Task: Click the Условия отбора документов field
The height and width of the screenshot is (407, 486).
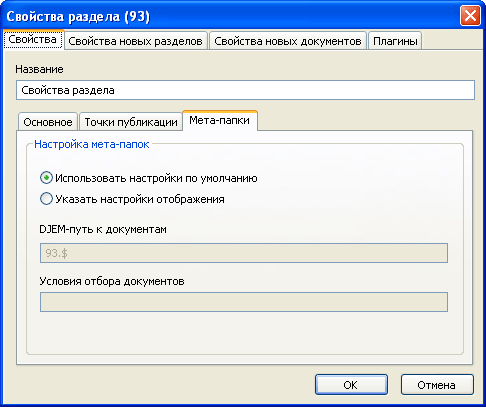Action: click(x=244, y=302)
